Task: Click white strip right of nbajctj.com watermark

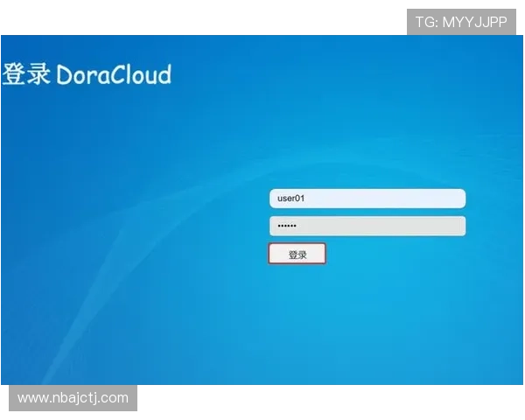Action: click(332, 402)
